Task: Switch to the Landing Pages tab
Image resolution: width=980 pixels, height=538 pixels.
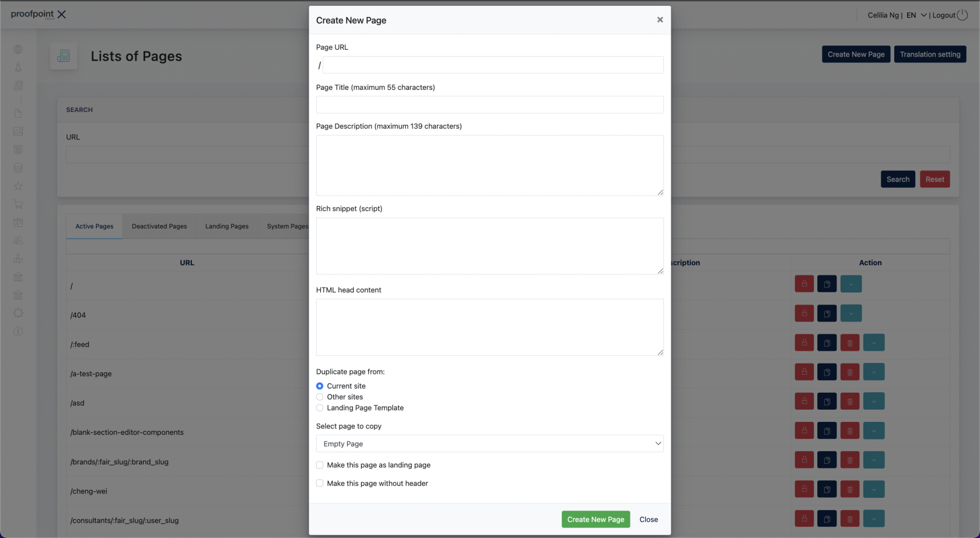Action: click(227, 226)
